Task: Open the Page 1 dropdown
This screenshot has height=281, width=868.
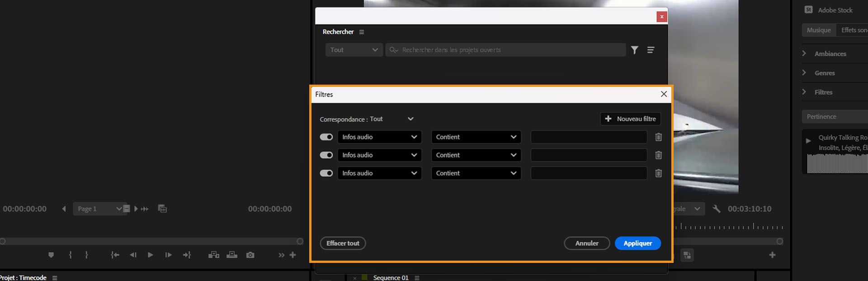Action: pos(99,209)
